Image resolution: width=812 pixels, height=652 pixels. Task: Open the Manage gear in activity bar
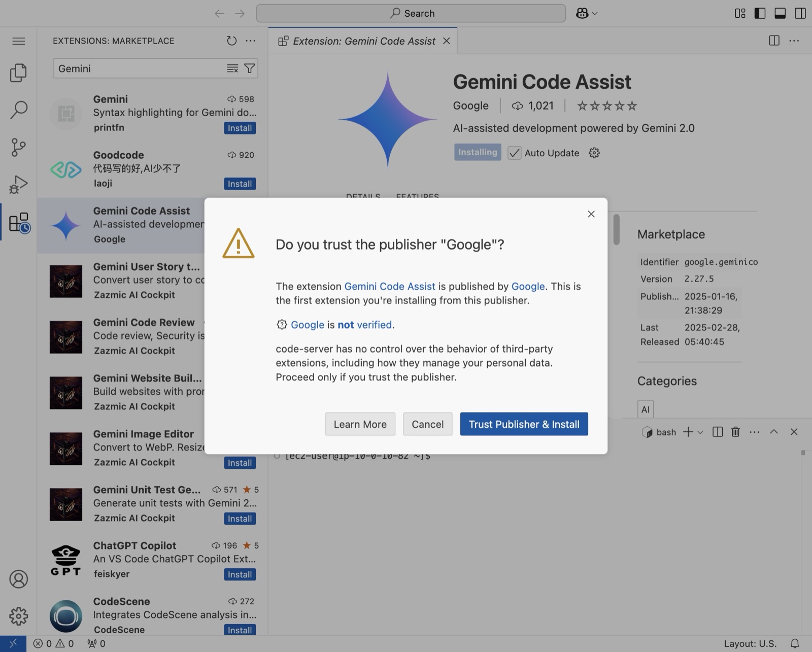tap(18, 616)
